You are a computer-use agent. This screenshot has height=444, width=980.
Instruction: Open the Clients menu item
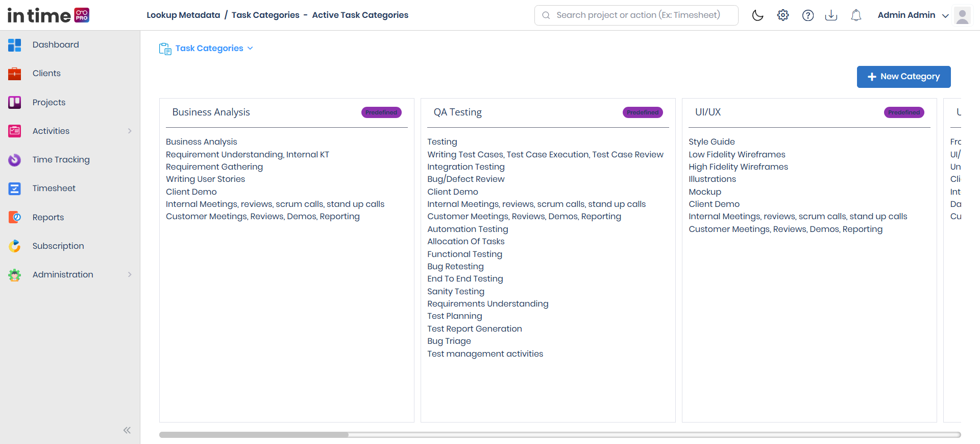pyautogui.click(x=46, y=73)
